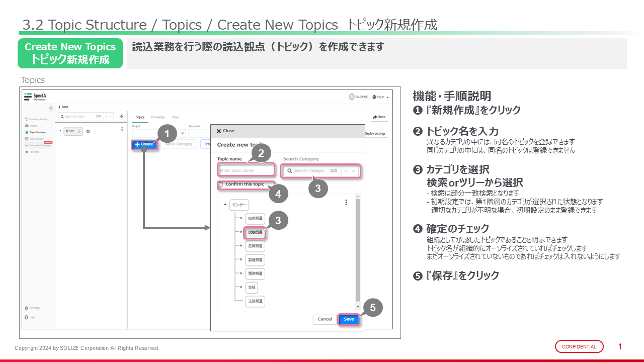Switch to the Knowledge tab
Image resolution: width=644 pixels, height=362 pixels.
(x=157, y=117)
